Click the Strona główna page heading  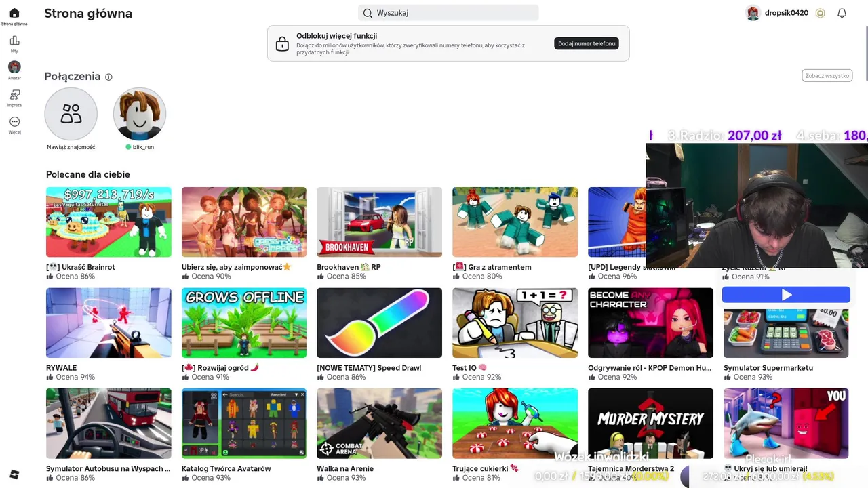pos(88,14)
